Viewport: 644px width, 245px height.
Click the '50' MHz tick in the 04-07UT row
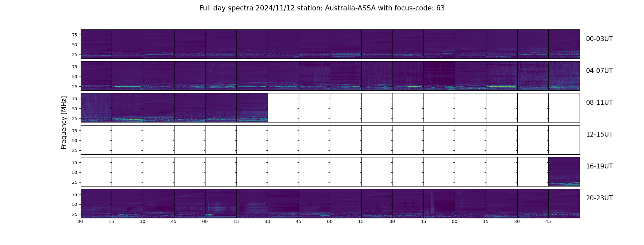75,77
